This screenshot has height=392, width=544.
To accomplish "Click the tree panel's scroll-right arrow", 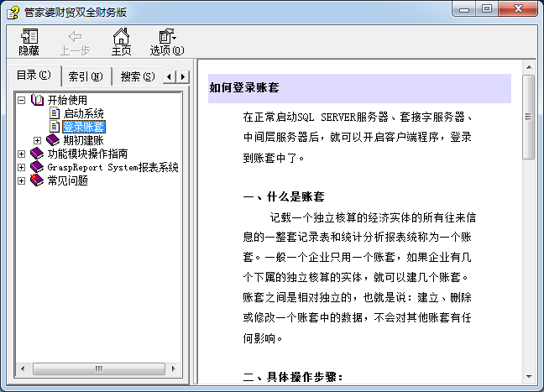I will (x=174, y=368).
